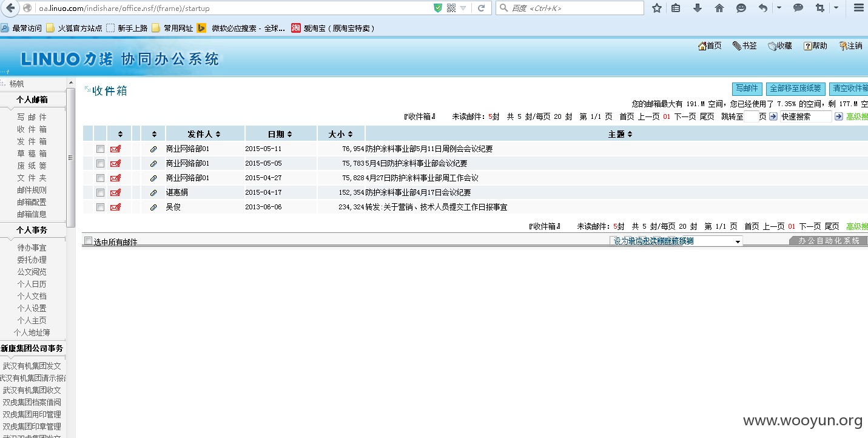Open the browser downloads arrow icon
Image resolution: width=868 pixels, height=438 pixels.
[698, 8]
